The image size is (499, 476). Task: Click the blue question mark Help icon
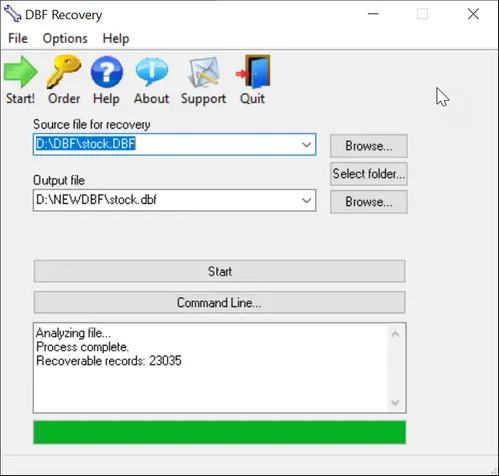click(107, 72)
